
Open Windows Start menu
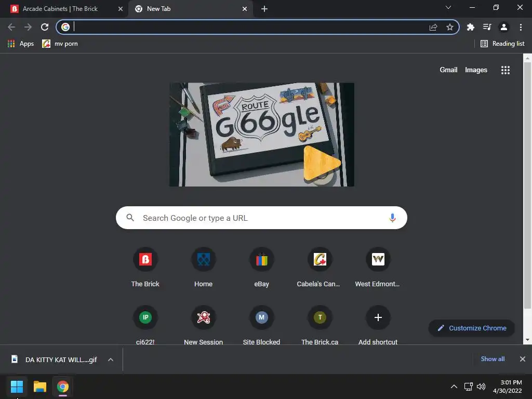tap(17, 387)
